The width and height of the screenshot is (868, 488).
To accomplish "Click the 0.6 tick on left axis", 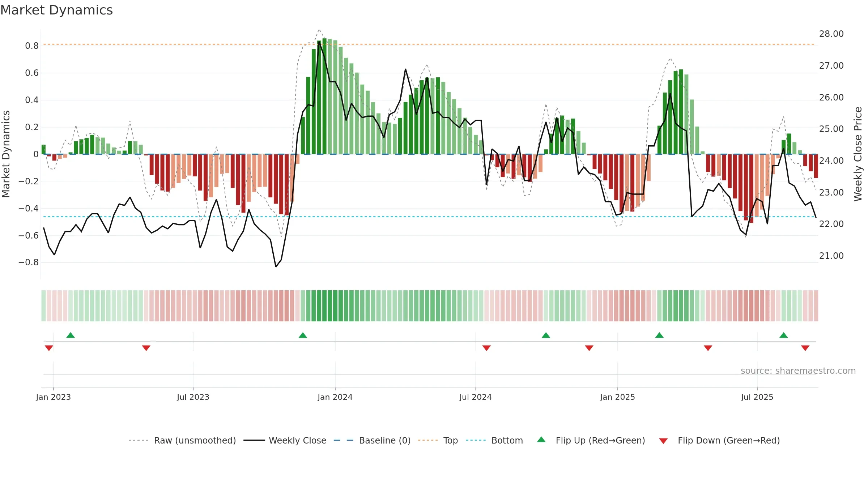I will pos(32,73).
